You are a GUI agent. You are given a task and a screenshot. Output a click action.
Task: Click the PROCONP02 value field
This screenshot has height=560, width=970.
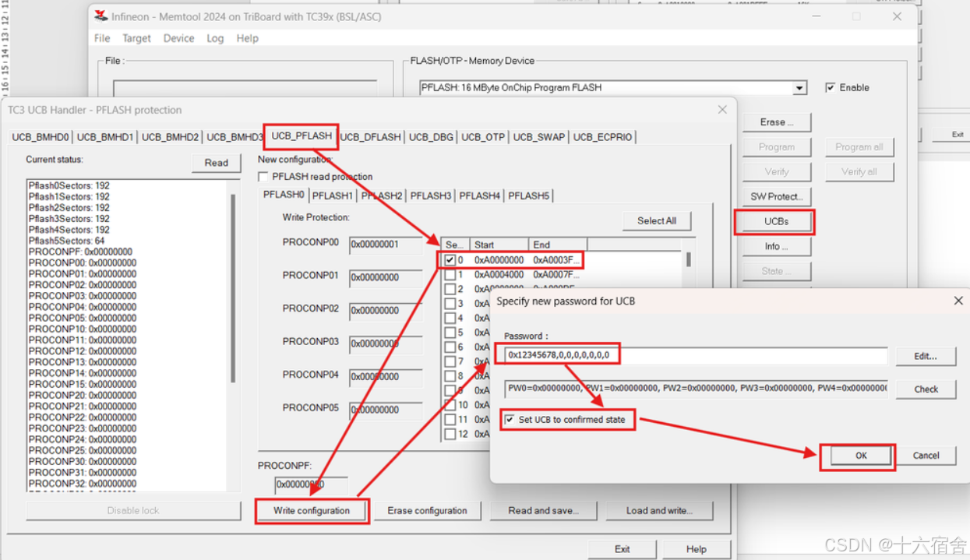386,311
